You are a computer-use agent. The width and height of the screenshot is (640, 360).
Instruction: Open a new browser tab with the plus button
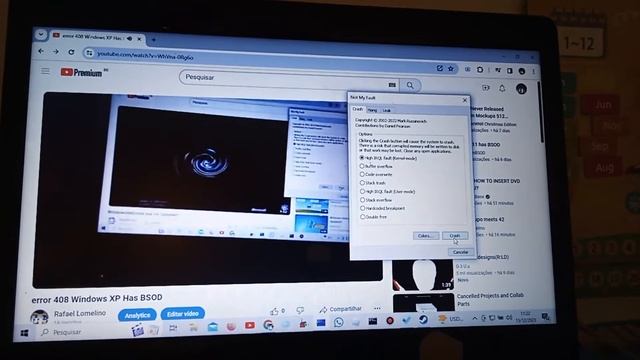(153, 40)
